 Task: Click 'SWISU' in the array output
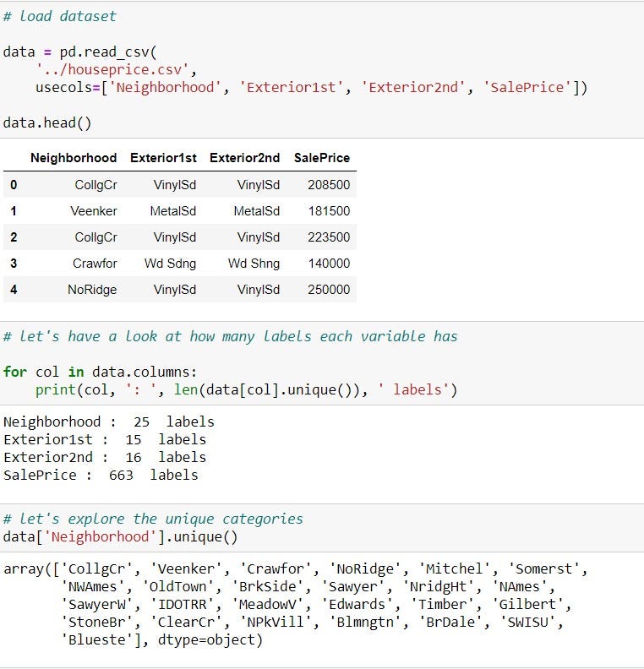coord(528,622)
